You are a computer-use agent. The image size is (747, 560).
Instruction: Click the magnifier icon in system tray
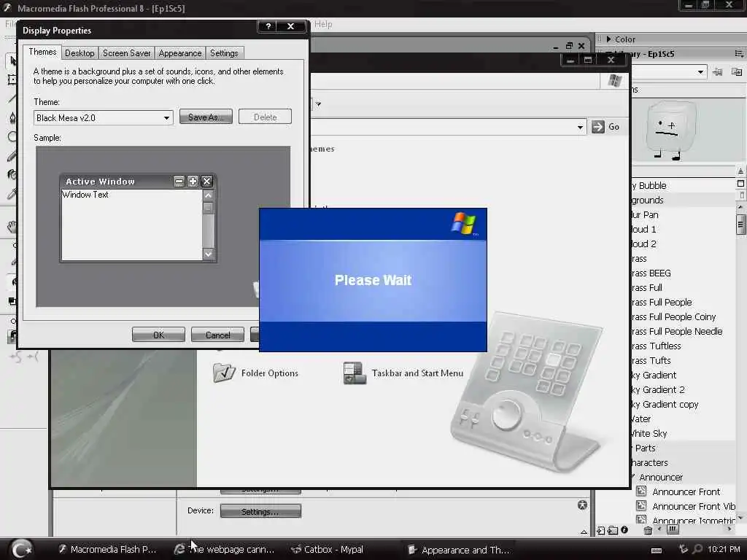(x=697, y=549)
